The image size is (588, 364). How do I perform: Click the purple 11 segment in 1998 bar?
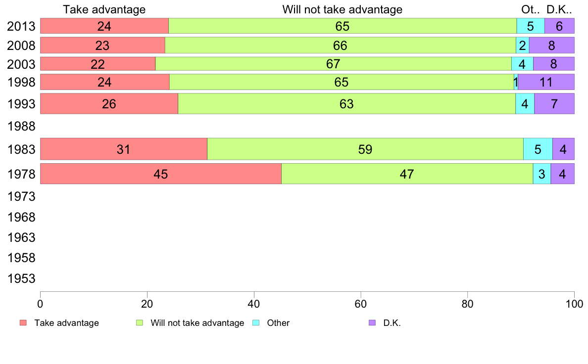click(x=546, y=82)
